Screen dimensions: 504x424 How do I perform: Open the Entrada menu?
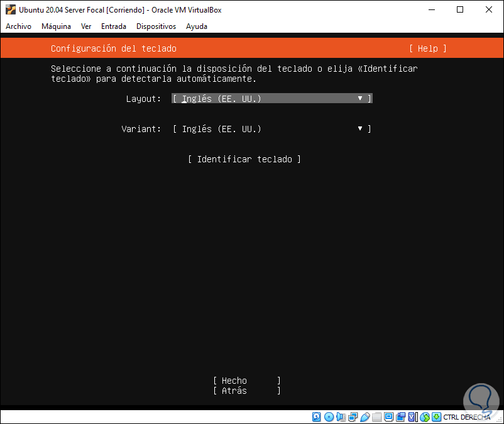point(114,26)
